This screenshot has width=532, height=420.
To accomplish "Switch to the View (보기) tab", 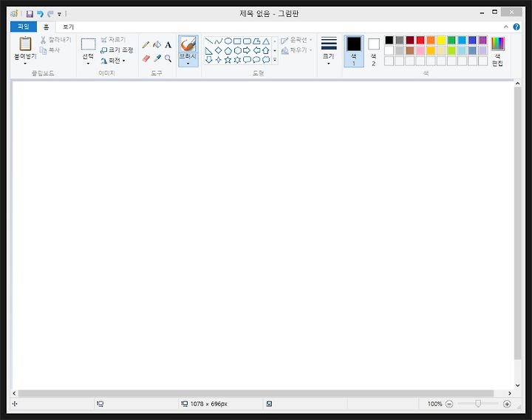I will tap(68, 27).
